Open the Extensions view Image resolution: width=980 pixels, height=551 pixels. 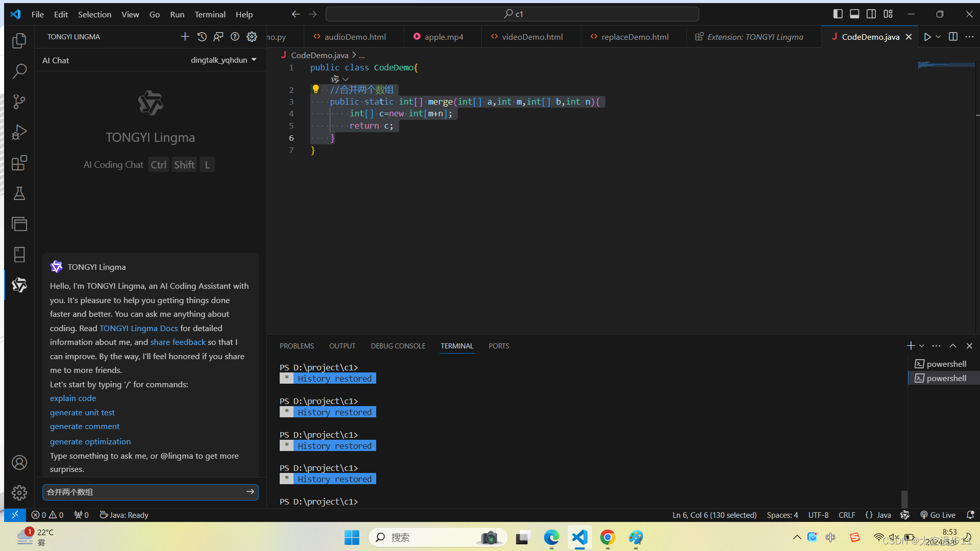pos(19,163)
